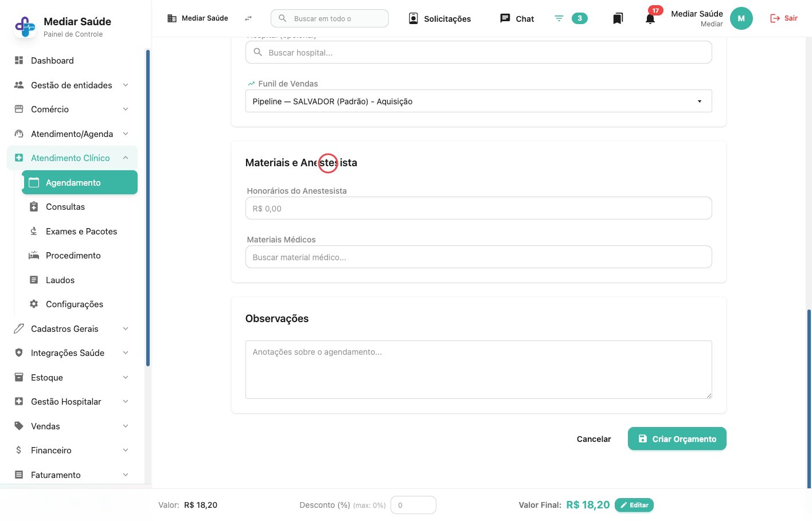Click the swap arrows icon beside Mediar Saúde
This screenshot has height=521, width=812.
248,18
